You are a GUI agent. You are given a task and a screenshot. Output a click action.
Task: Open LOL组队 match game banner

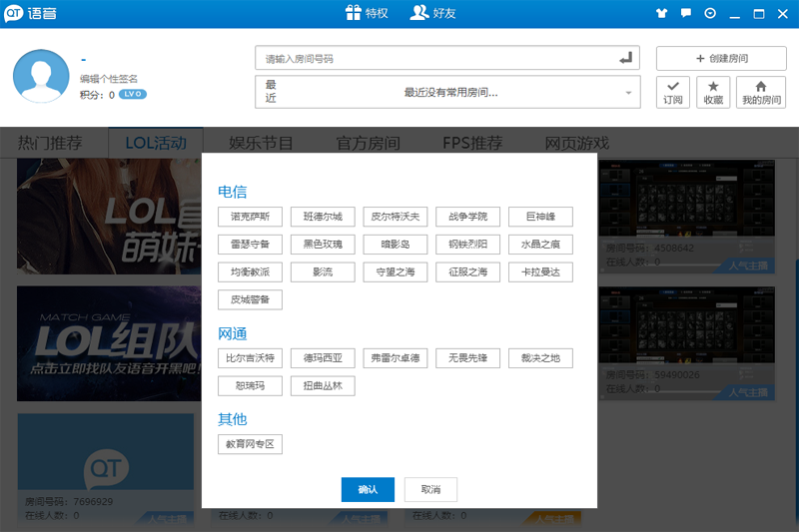coord(109,343)
